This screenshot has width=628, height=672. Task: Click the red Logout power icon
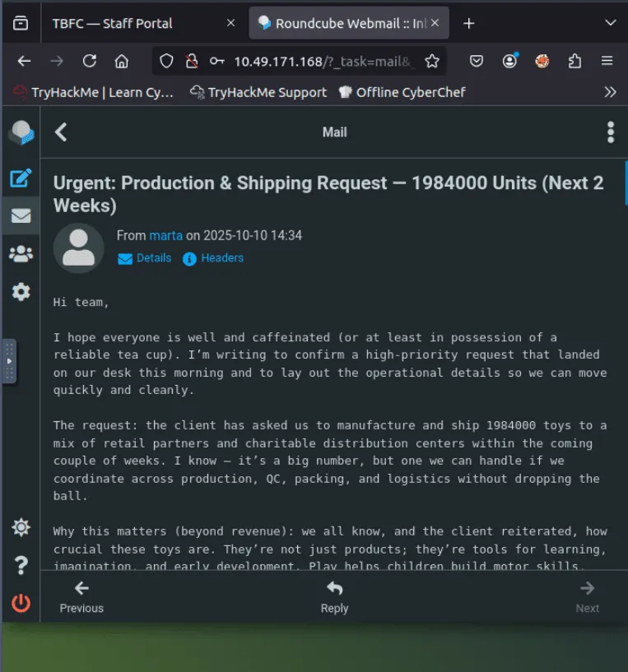[21, 603]
